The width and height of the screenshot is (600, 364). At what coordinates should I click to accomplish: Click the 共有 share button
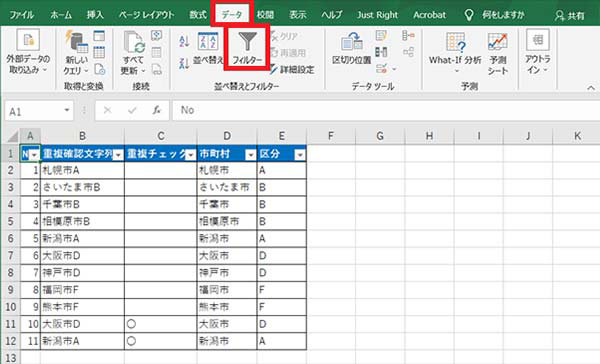click(570, 16)
